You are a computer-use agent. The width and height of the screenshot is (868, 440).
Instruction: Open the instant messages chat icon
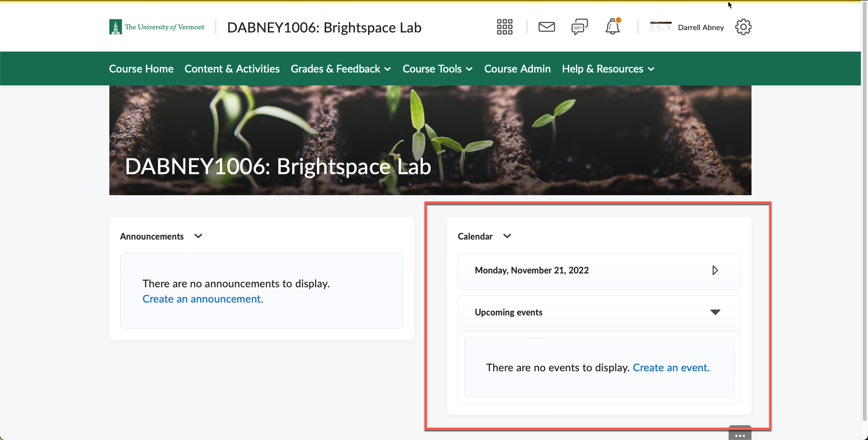(x=579, y=27)
